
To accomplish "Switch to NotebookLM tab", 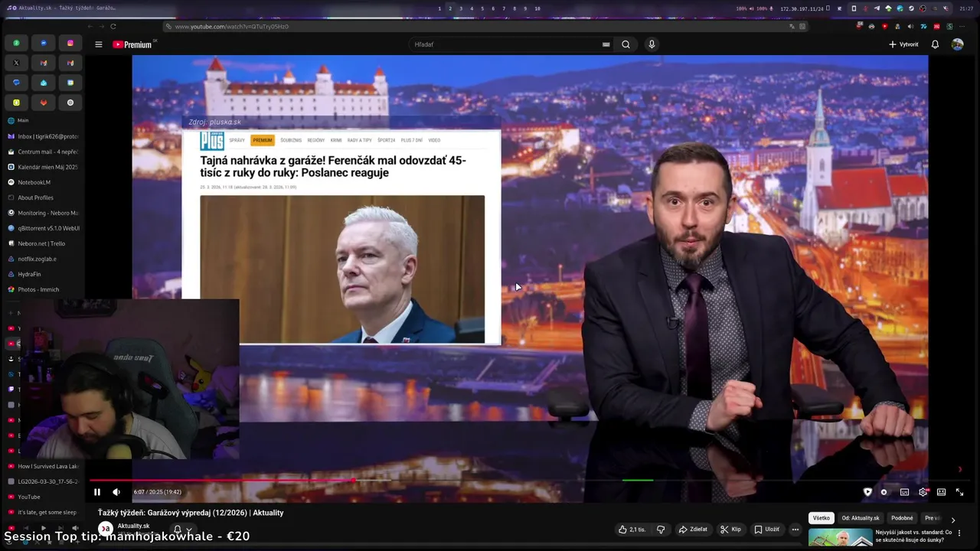I will [x=44, y=182].
